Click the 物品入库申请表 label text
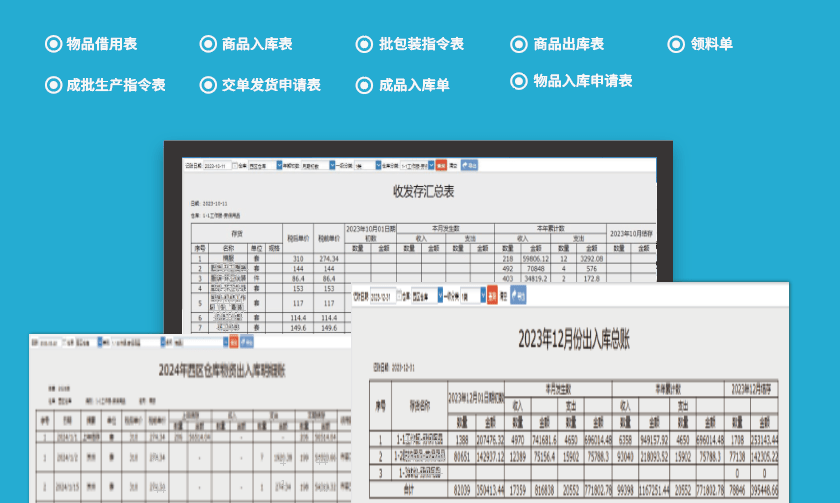840x503 pixels. 583,81
